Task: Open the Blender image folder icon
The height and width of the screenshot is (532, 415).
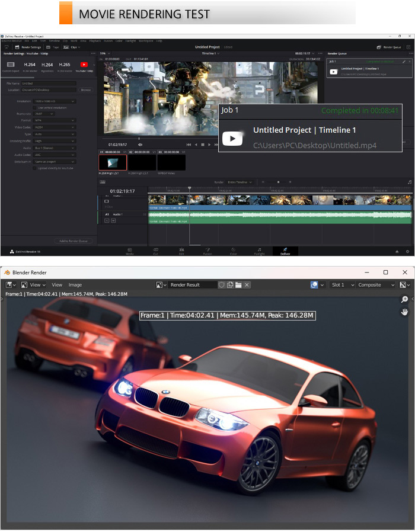Action: [x=238, y=285]
